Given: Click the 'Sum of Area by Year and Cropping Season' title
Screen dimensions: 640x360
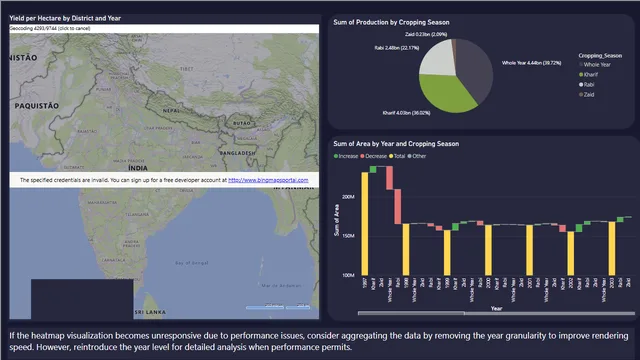Looking at the screenshot, I should tap(396, 144).
